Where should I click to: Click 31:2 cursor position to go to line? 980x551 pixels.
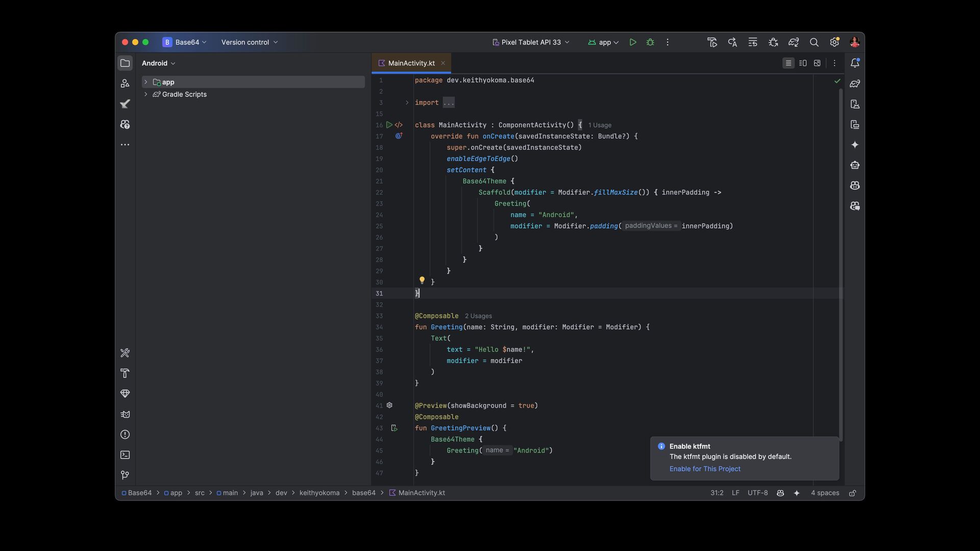[717, 493]
